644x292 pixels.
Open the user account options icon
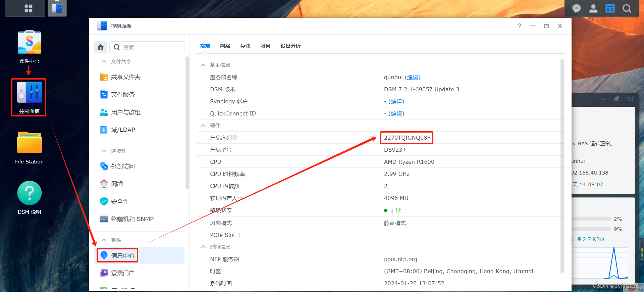point(593,8)
